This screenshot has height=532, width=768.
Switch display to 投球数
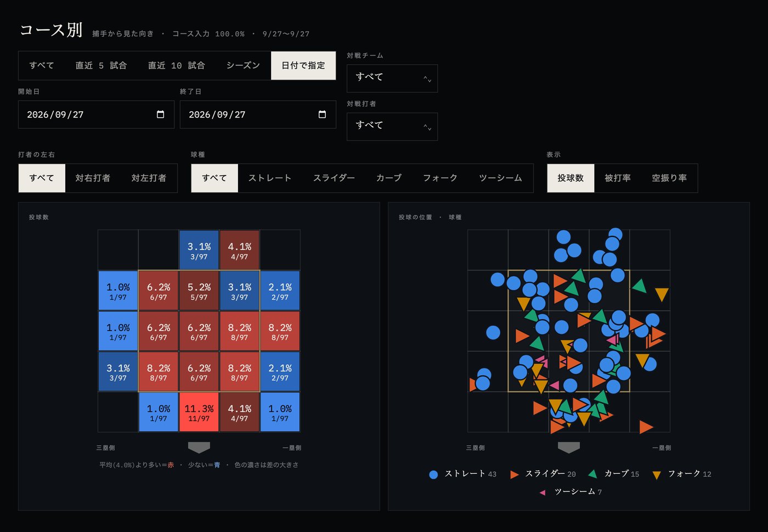pyautogui.click(x=571, y=178)
